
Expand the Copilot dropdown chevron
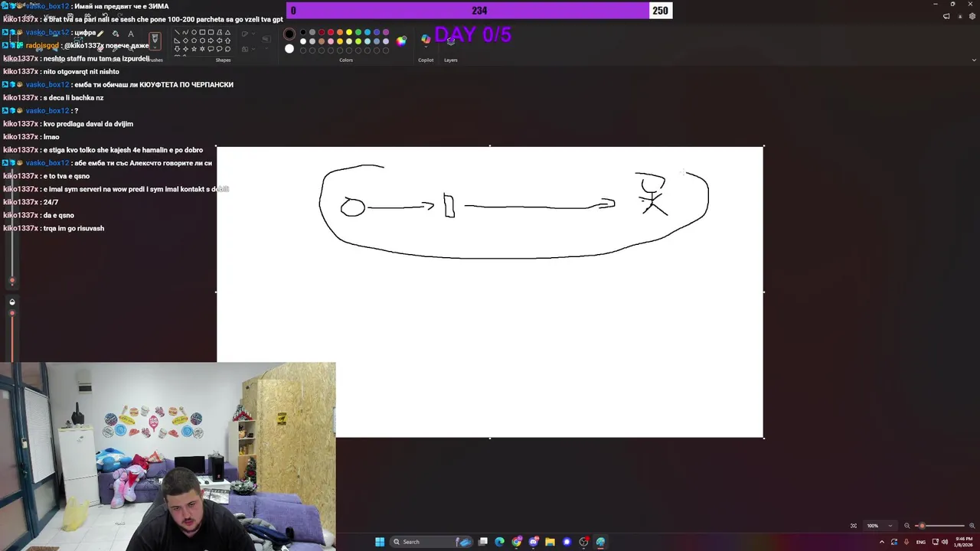(426, 47)
